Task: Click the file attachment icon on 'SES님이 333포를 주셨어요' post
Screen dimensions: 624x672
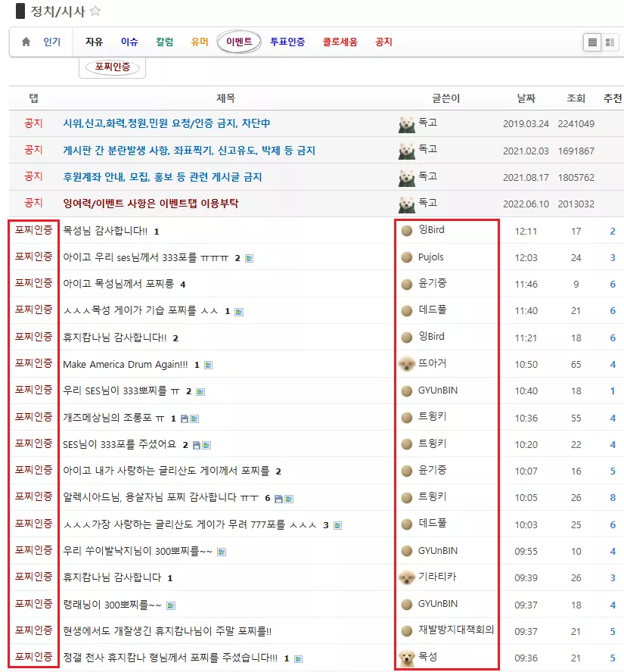Action: click(196, 445)
